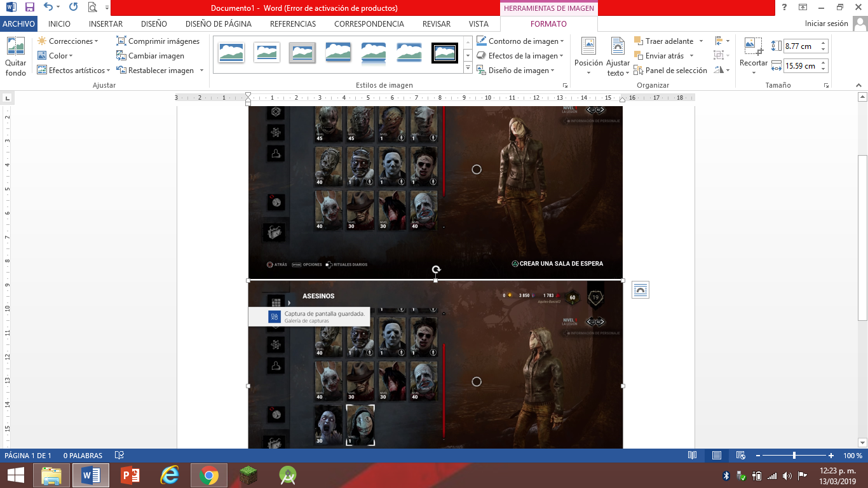The width and height of the screenshot is (868, 488).
Task: Click the picture width field showing 15.59 cm
Action: (801, 65)
